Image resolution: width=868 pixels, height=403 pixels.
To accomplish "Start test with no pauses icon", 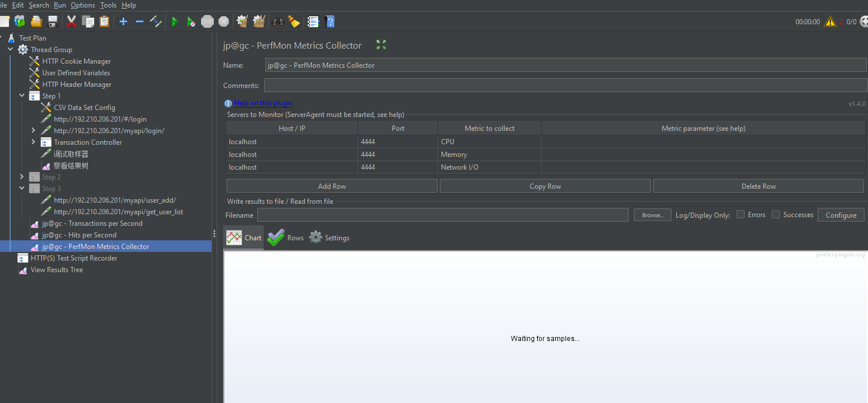I will point(191,21).
